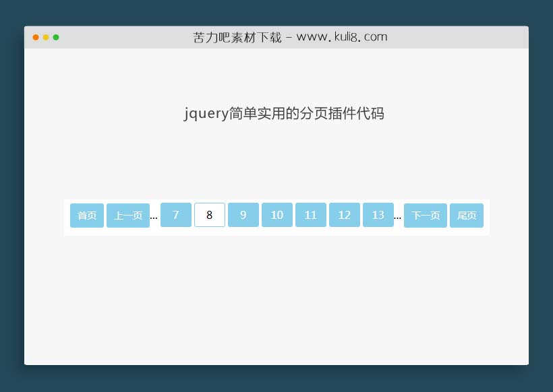Select page 7 in the pagination

[176, 215]
